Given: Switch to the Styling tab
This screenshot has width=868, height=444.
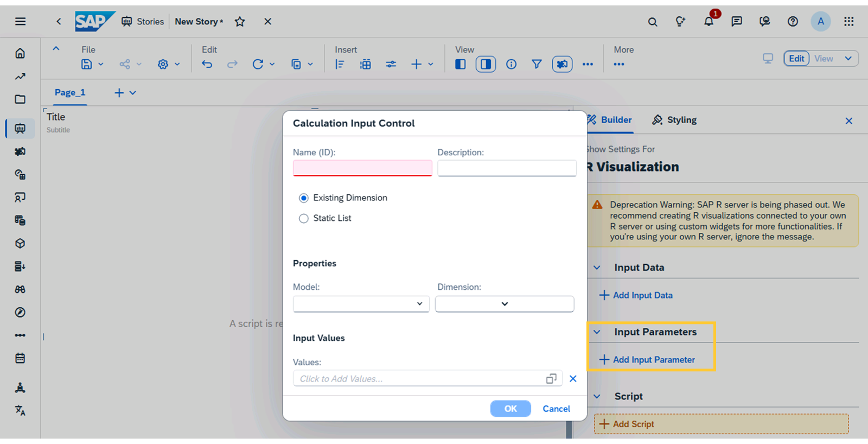Looking at the screenshot, I should point(674,120).
